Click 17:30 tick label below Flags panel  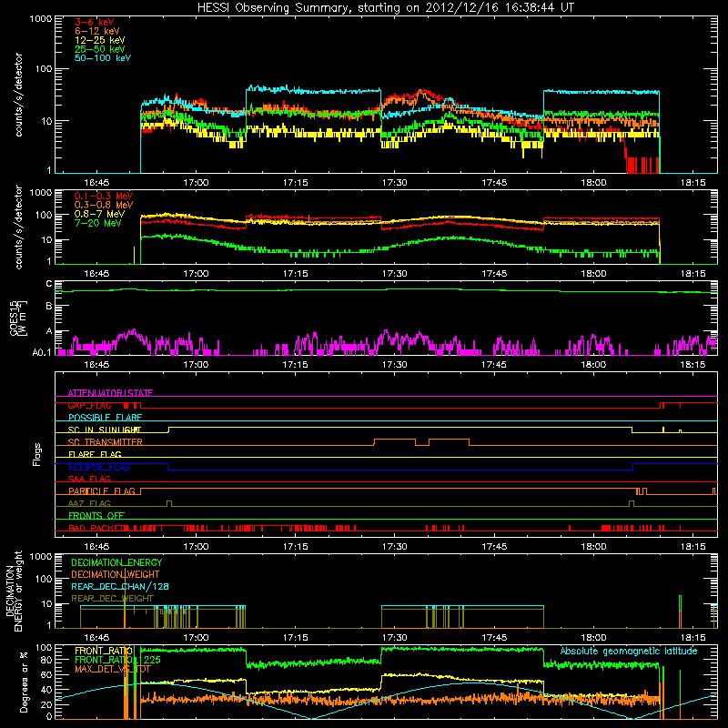point(394,546)
